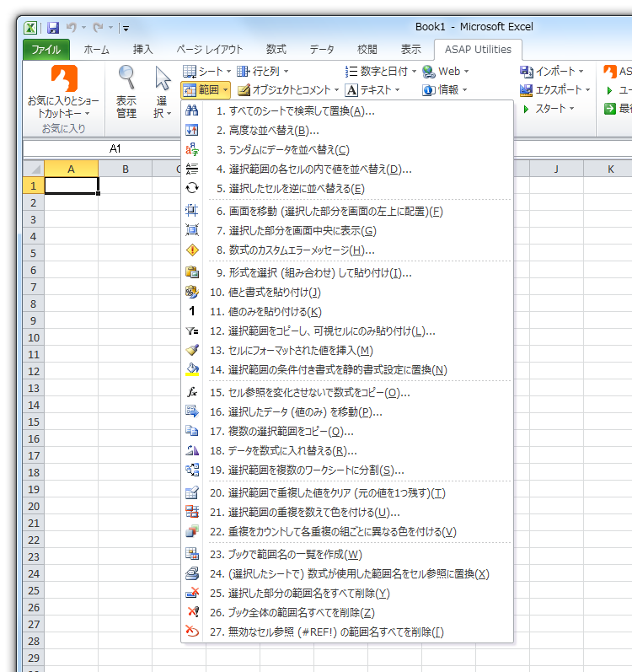Click the paintbrush icon for formatted values

click(x=192, y=350)
